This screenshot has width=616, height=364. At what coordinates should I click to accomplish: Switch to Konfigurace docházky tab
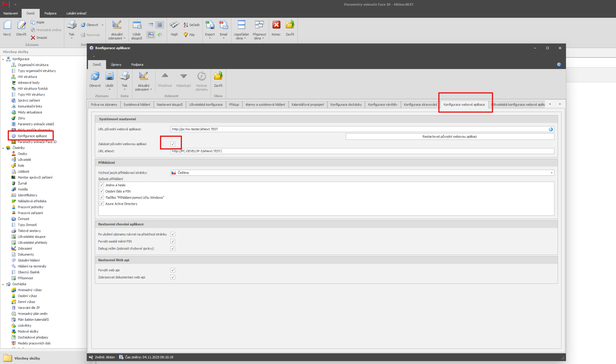coord(346,105)
